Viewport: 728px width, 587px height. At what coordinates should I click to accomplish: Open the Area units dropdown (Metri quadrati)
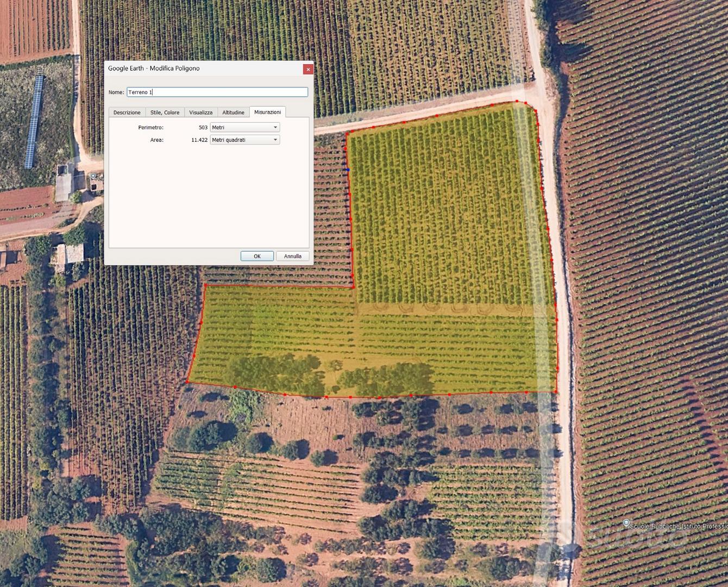[x=244, y=140]
